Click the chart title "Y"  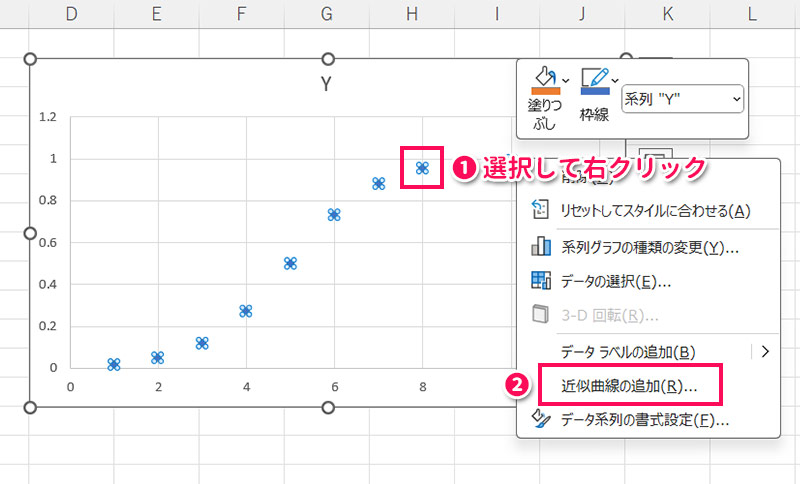click(x=327, y=84)
